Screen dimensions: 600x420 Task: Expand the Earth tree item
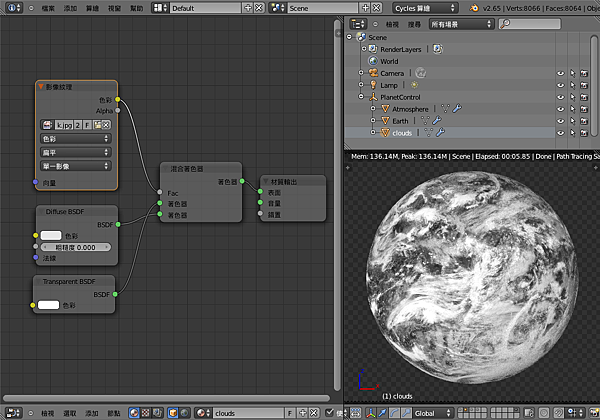tap(373, 120)
